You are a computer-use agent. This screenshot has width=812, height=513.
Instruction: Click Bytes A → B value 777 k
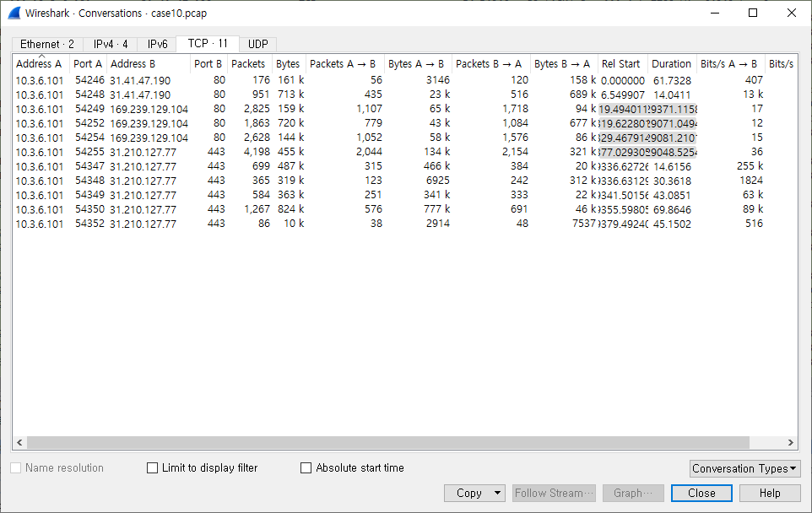(x=436, y=209)
